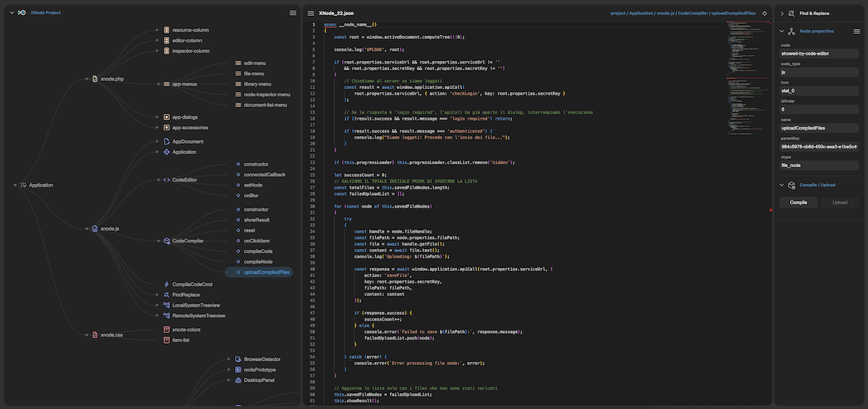Collapse the Node properties section
The image size is (868, 409).
coord(782,31)
